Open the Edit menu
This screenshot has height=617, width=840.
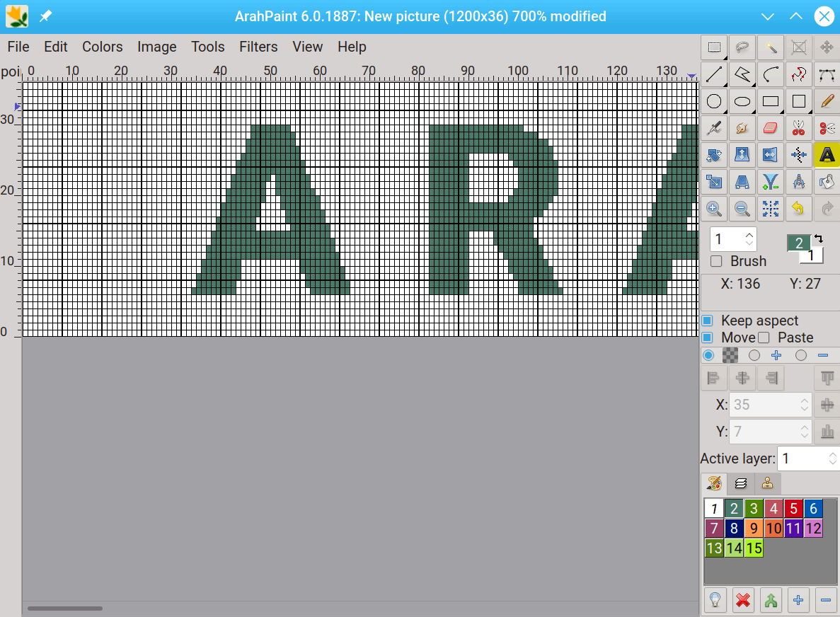[x=56, y=47]
